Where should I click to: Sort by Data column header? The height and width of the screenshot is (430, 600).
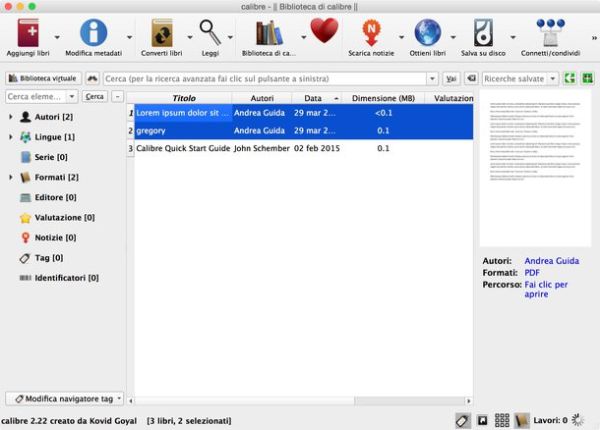(316, 98)
